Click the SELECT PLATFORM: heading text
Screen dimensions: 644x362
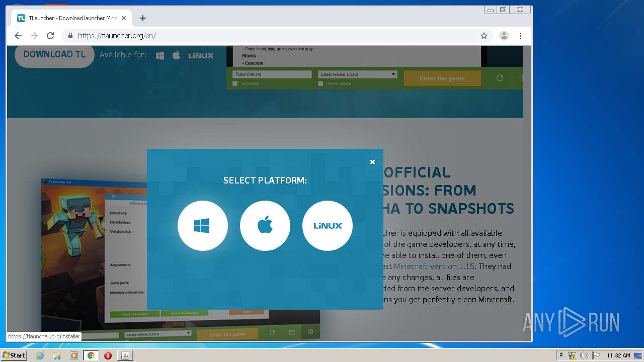[x=265, y=180]
